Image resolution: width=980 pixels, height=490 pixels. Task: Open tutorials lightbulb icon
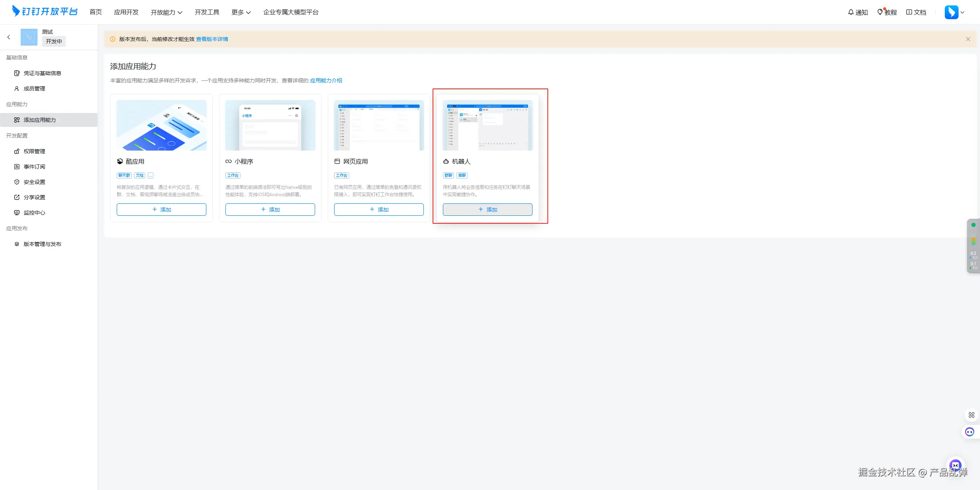880,12
